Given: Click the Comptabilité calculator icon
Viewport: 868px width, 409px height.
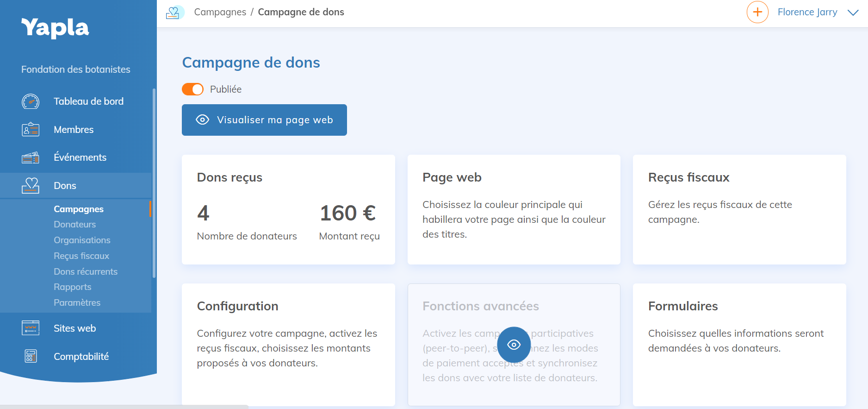Looking at the screenshot, I should pos(31,356).
